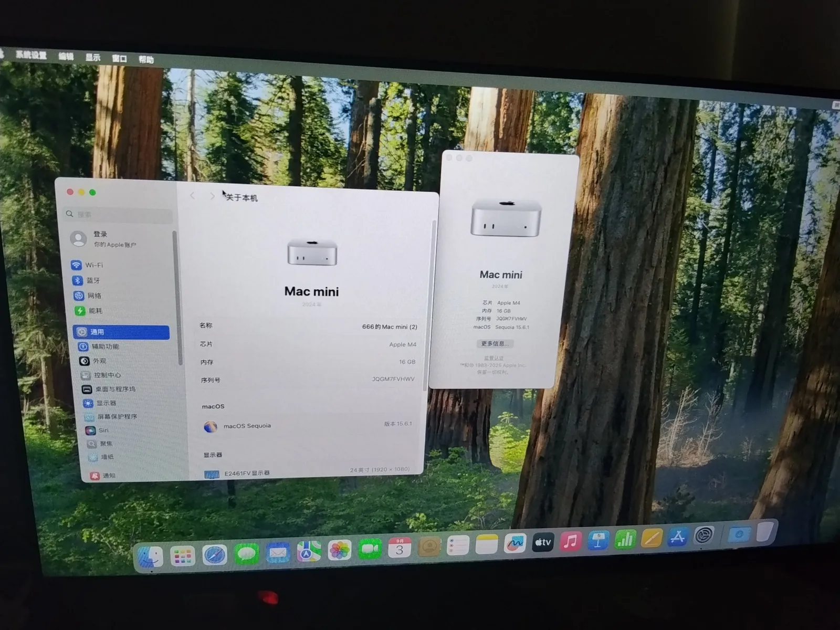Click 监管认证 link in About window

tap(493, 358)
